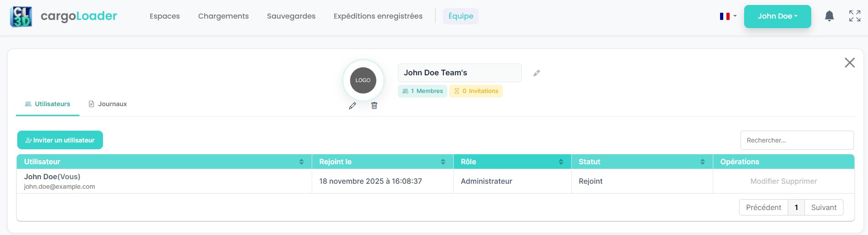Click the cargoLoader 3D logo icon

pos(21,16)
